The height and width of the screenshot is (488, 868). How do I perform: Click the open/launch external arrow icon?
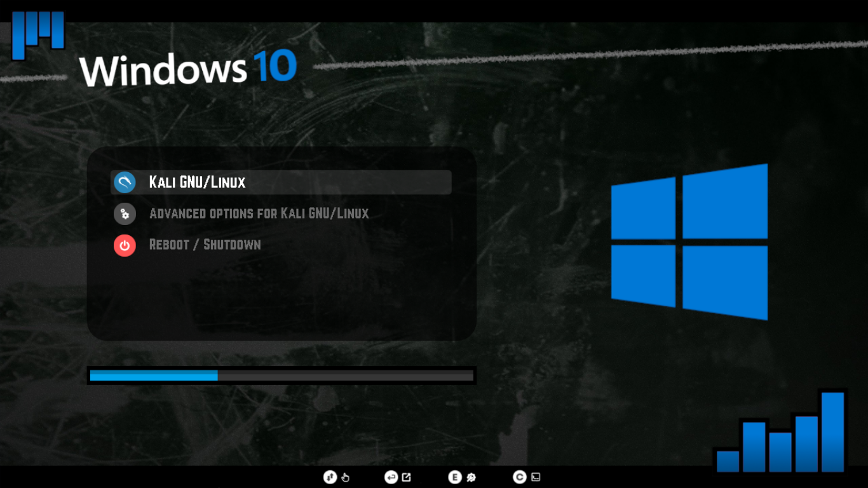(x=407, y=477)
